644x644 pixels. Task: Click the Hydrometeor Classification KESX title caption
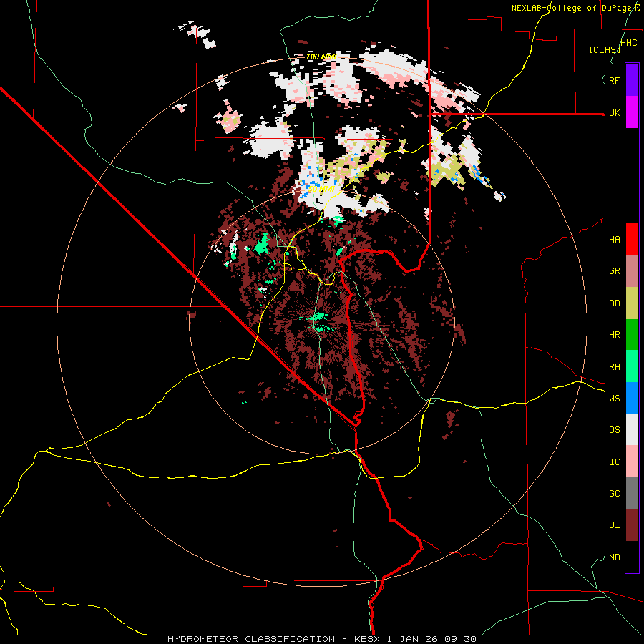[x=322, y=639]
